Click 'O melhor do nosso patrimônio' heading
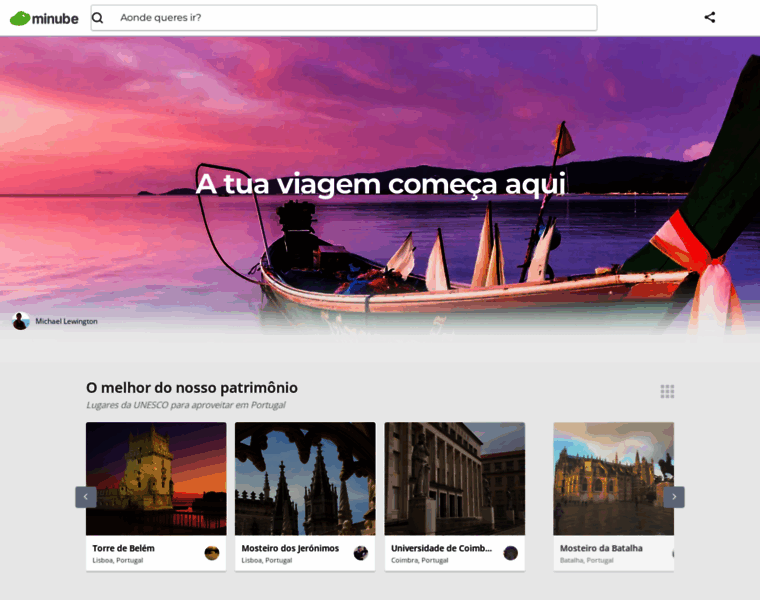The height and width of the screenshot is (600, 760). (x=192, y=388)
